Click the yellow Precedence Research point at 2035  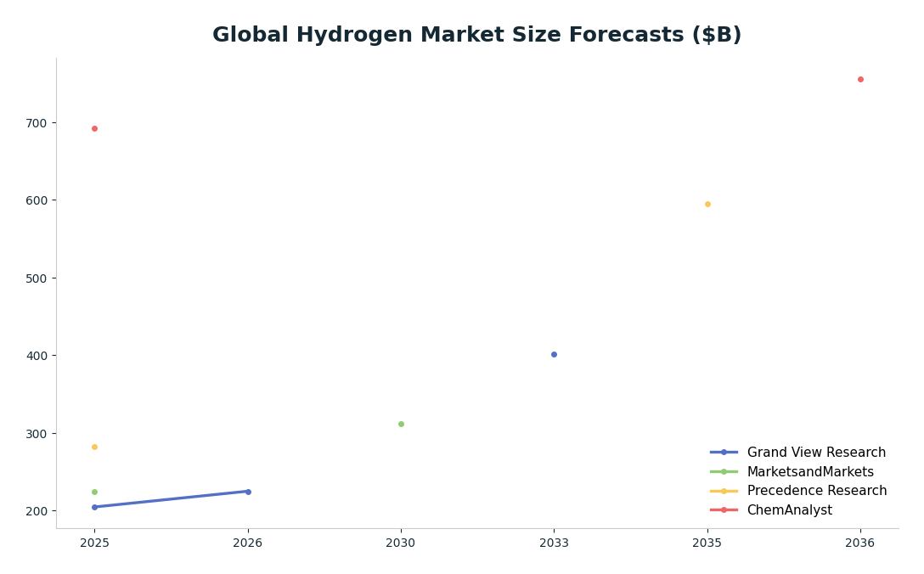pos(707,205)
